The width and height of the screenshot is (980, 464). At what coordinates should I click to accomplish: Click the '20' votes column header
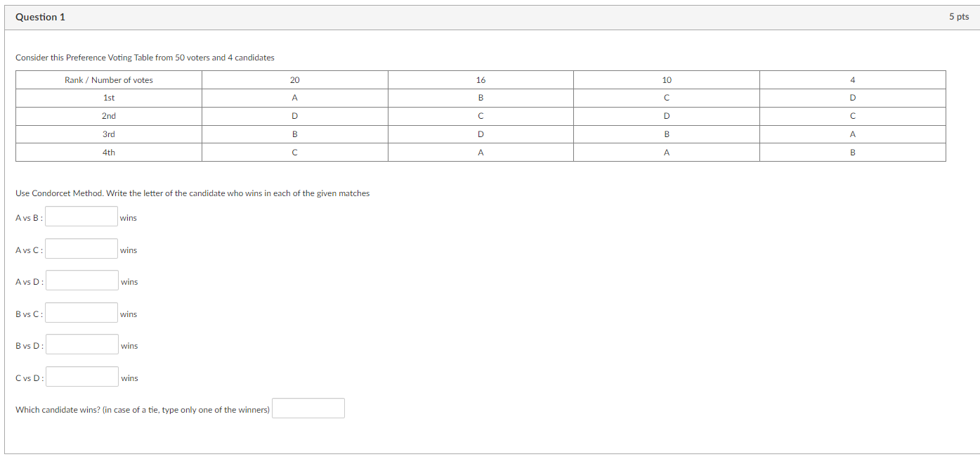(x=295, y=80)
